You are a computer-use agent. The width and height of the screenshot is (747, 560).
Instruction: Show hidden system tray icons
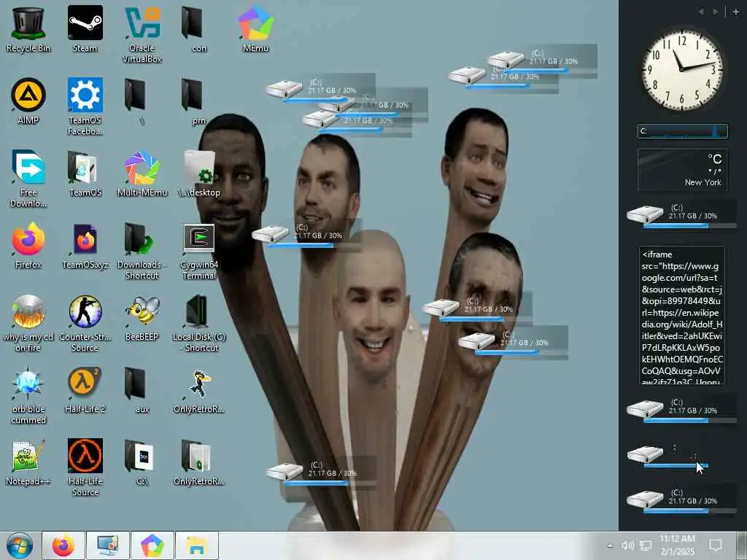pyautogui.click(x=610, y=545)
